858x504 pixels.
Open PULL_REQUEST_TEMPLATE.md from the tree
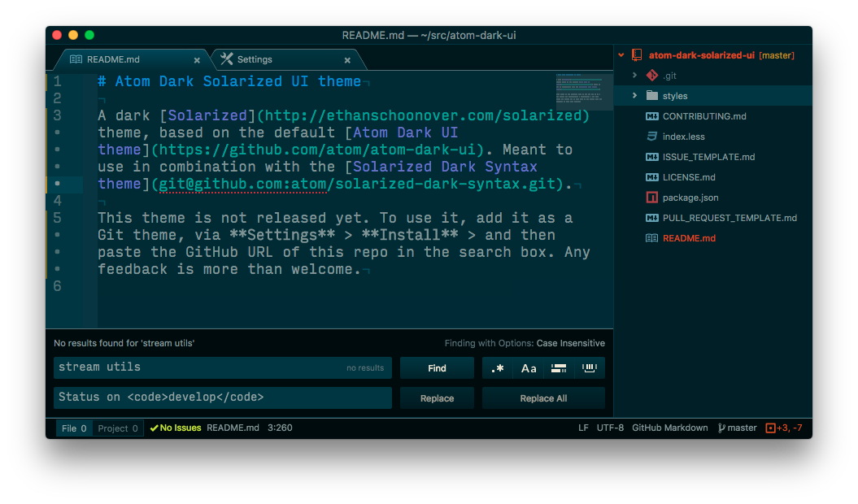click(730, 218)
